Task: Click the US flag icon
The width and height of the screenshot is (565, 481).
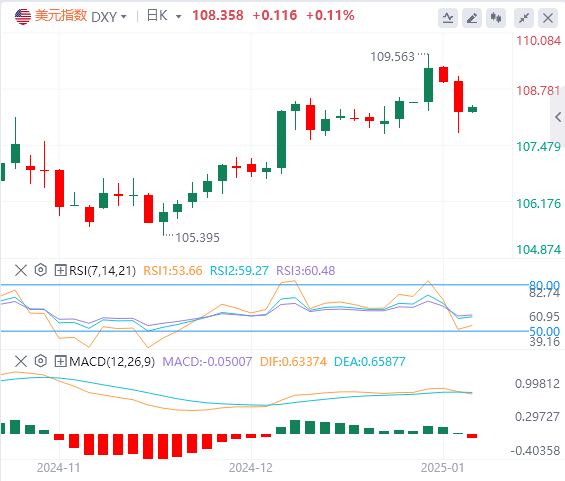Action: click(23, 17)
